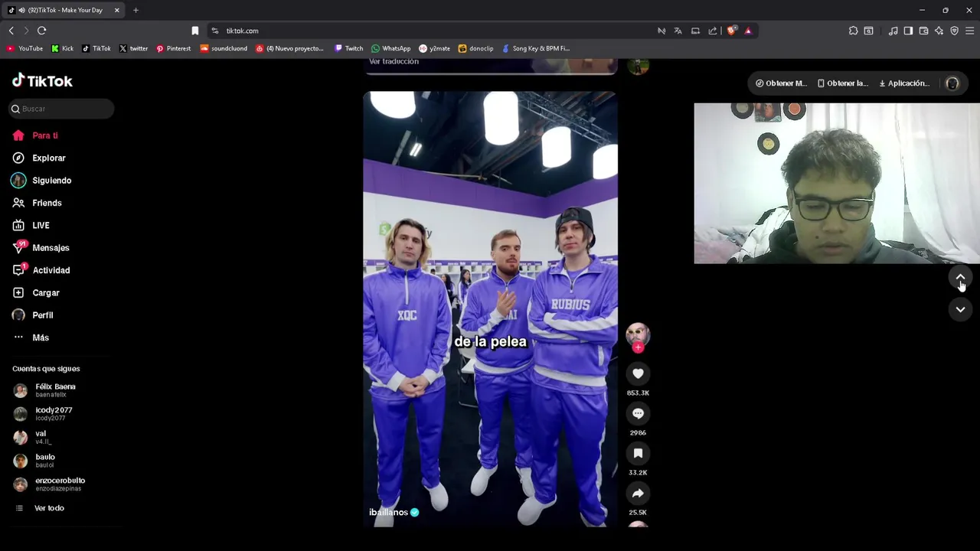This screenshot has height=551, width=980.
Task: Open the Twitch bookmark
Action: click(x=348, y=48)
